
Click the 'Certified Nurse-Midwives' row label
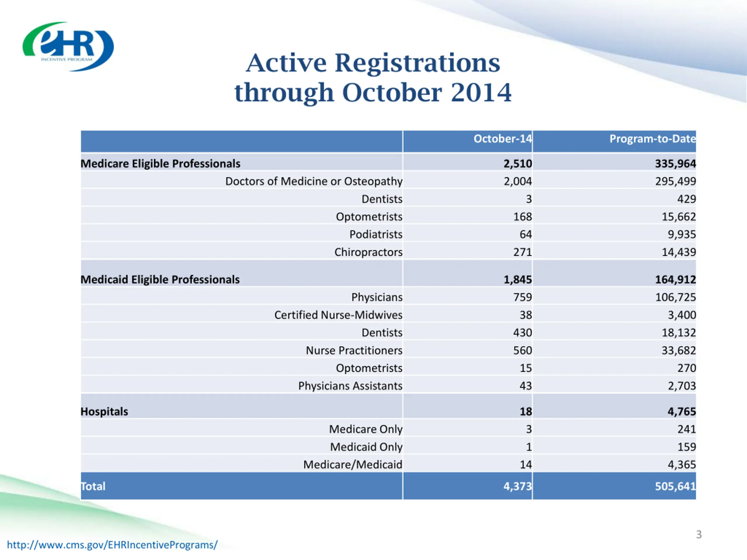click(338, 315)
